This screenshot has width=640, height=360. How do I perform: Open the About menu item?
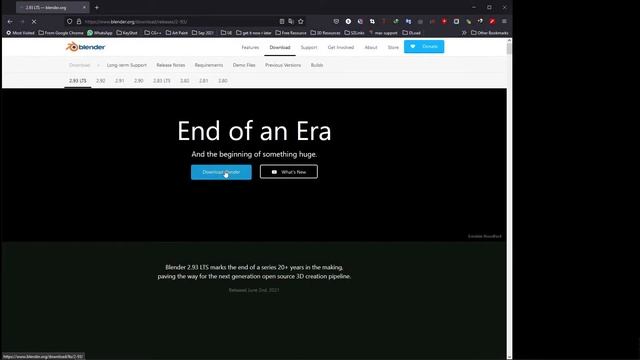coord(371,47)
